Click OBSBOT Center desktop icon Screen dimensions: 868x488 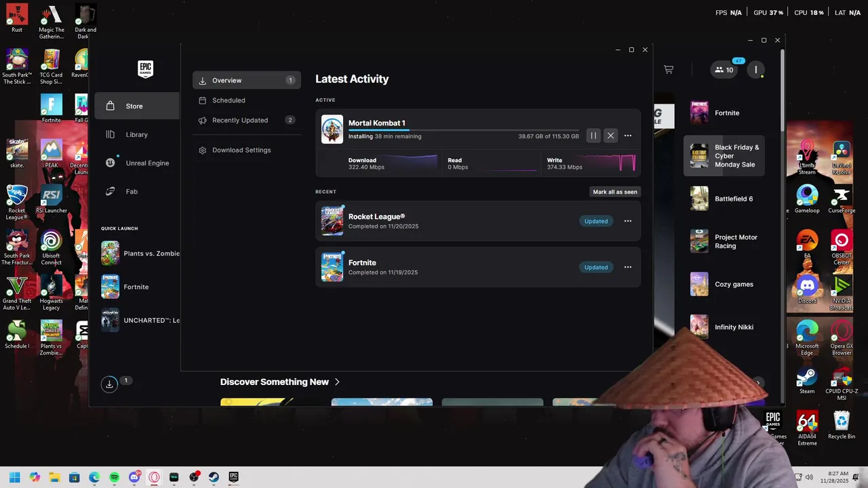coord(842,247)
